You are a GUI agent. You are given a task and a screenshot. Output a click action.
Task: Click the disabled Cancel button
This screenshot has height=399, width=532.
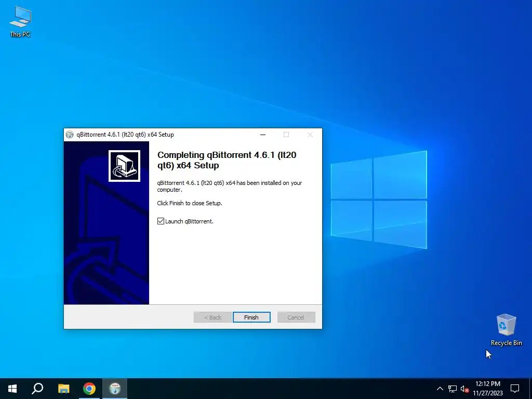tap(296, 317)
